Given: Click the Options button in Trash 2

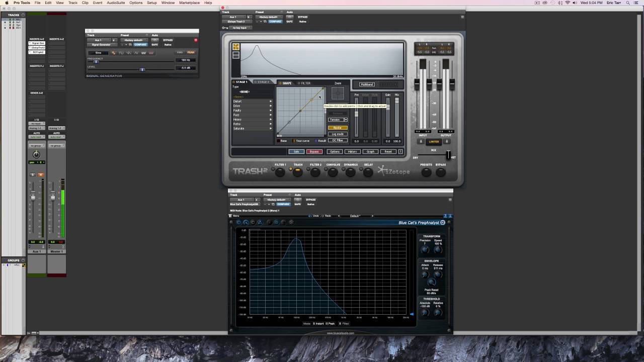Looking at the screenshot, I should [x=335, y=151].
